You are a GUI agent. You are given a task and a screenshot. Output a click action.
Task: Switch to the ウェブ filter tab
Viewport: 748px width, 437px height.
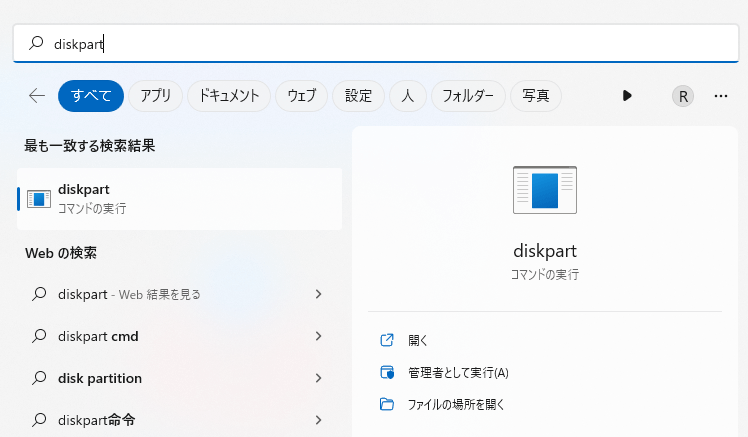pyautogui.click(x=301, y=96)
